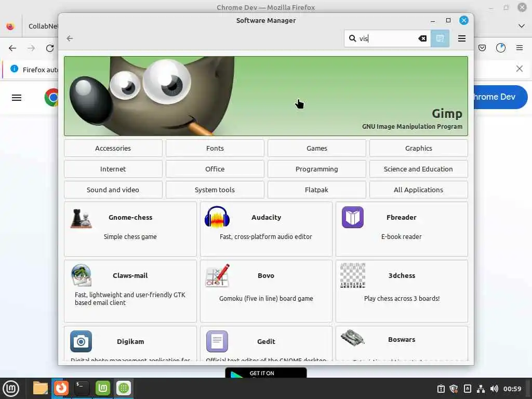Toggle the search-in-descriptions button beside the search box
This screenshot has height=399, width=532.
tap(440, 38)
